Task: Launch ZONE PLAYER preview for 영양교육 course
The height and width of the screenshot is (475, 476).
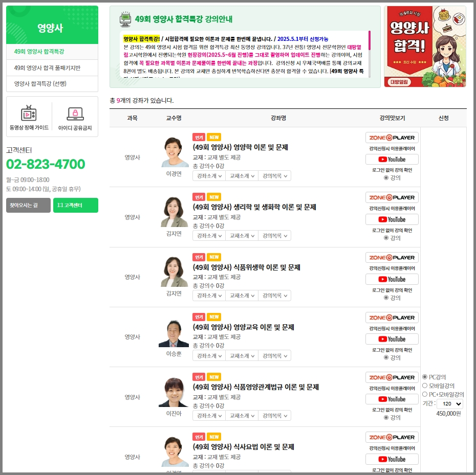Action: coord(392,318)
